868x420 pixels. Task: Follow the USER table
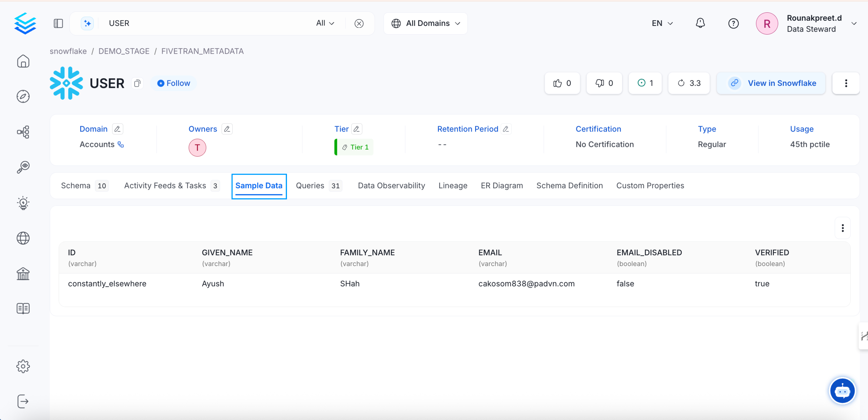pyautogui.click(x=173, y=83)
